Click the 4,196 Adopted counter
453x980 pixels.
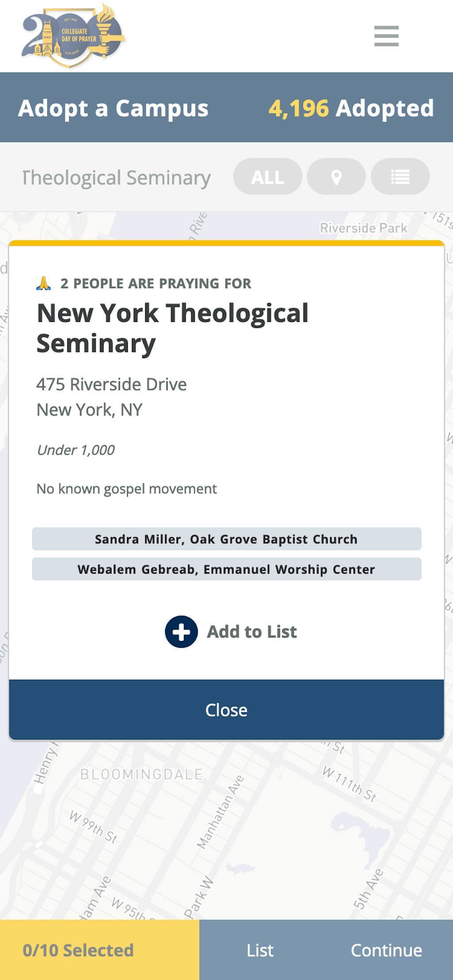point(351,108)
